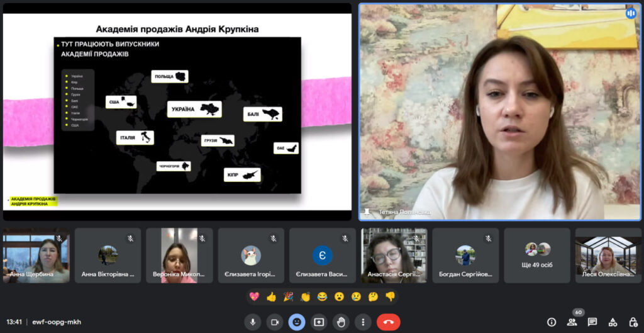
Task: Open the meeting details info icon
Action: click(552, 322)
